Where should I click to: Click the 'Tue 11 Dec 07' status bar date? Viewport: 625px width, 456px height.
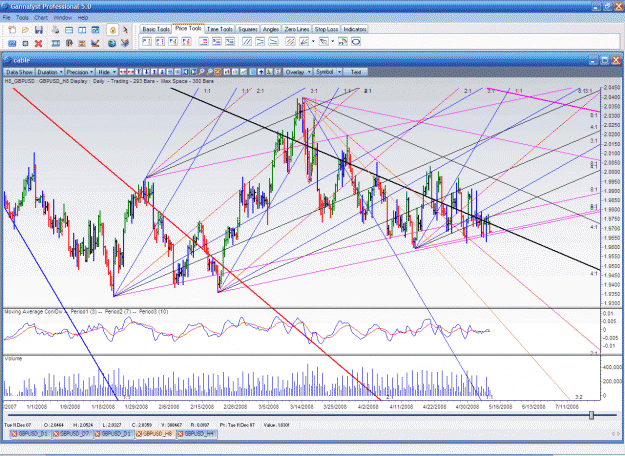click(x=18, y=425)
